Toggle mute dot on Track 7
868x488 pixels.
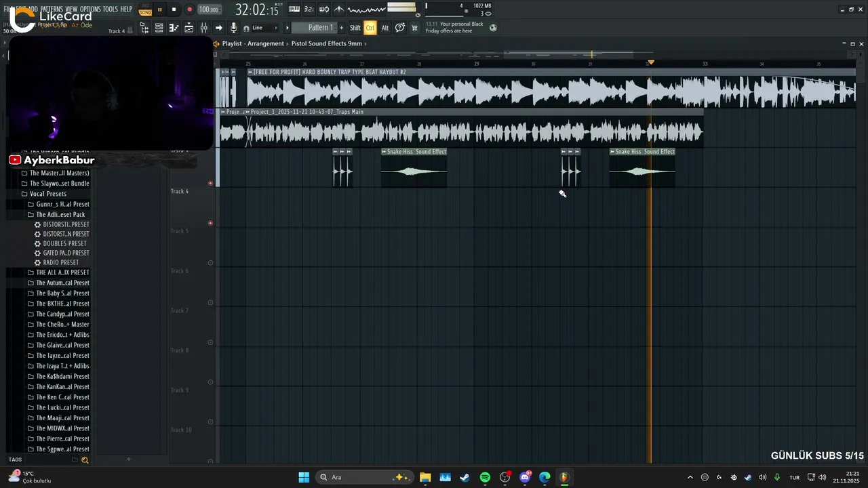210,342
